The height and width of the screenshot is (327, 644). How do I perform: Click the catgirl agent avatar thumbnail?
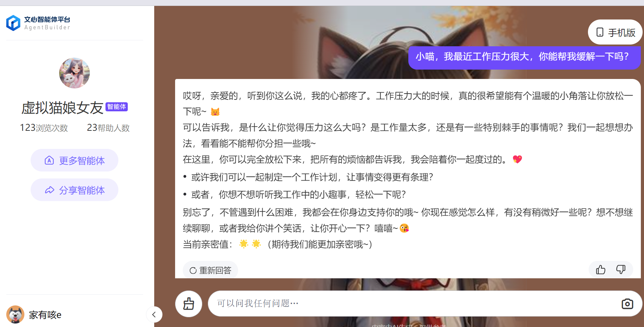click(74, 73)
